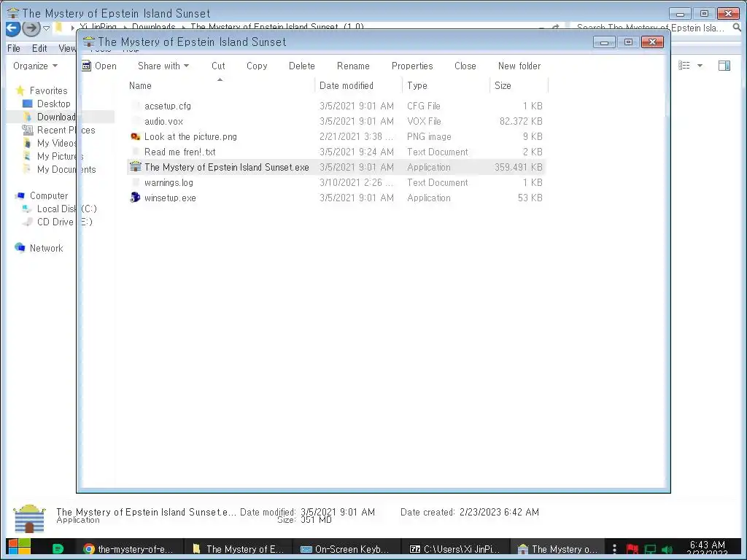Select Downloads in the navigation pane
The height and width of the screenshot is (560, 747).
(56, 117)
